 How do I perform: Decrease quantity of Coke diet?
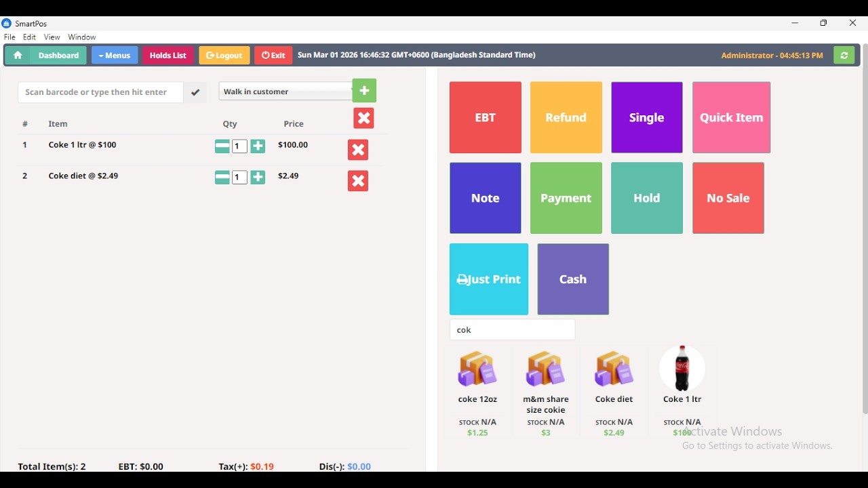click(222, 178)
